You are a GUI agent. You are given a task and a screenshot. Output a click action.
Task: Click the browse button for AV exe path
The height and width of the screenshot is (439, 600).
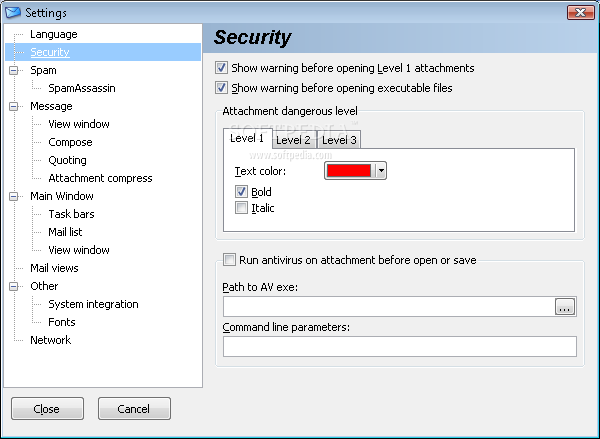565,307
